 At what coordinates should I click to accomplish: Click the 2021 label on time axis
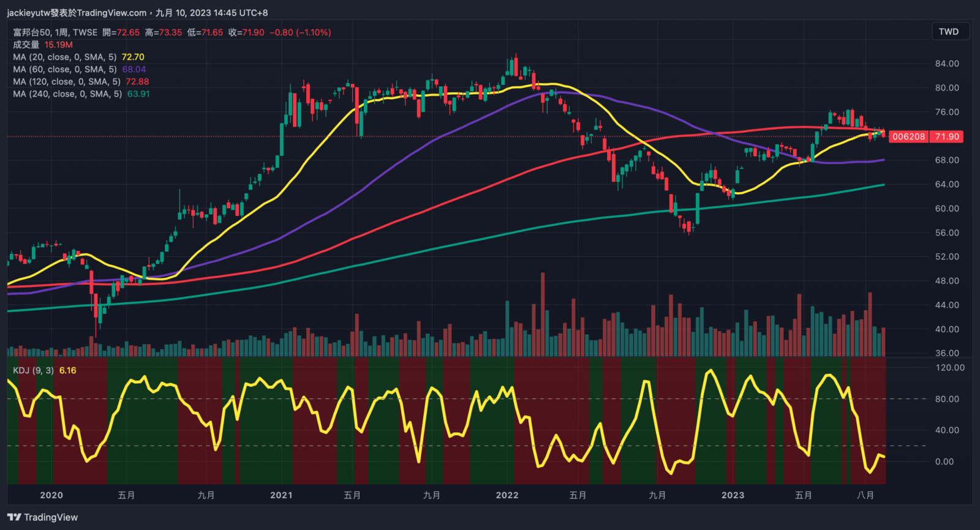tap(281, 495)
